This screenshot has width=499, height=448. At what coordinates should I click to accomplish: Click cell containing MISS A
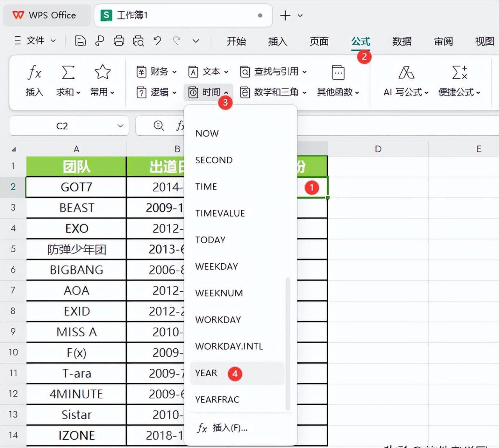(x=76, y=332)
